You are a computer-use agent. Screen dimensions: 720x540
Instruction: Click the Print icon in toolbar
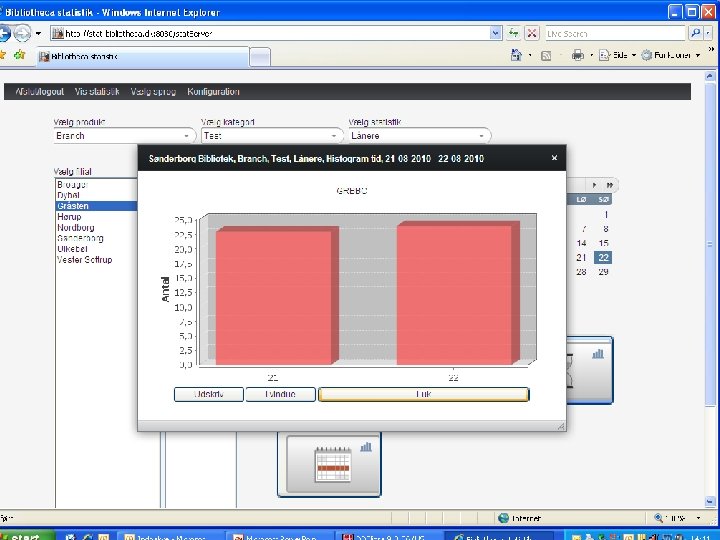coord(578,55)
